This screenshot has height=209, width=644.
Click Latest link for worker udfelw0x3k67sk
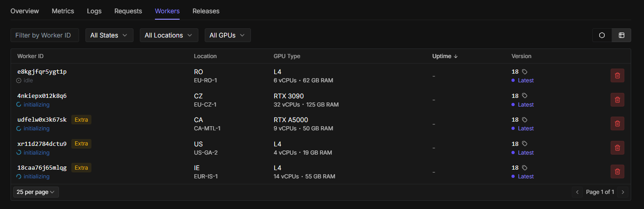click(526, 129)
